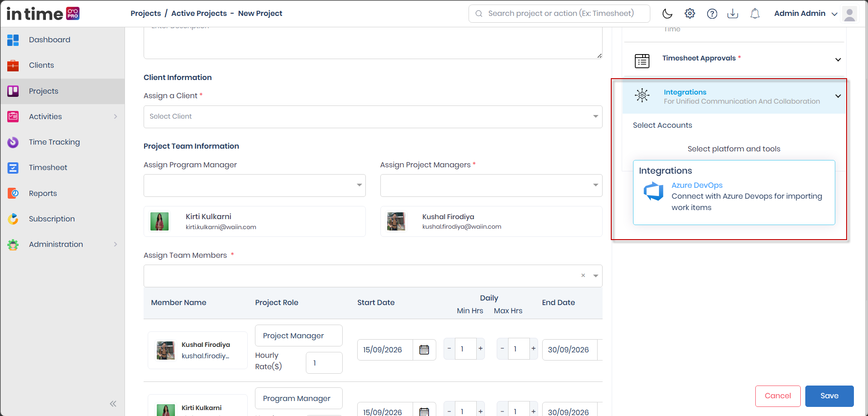Viewport: 868px width, 416px height.
Task: Expand the Administration submenu arrow
Action: tap(115, 244)
